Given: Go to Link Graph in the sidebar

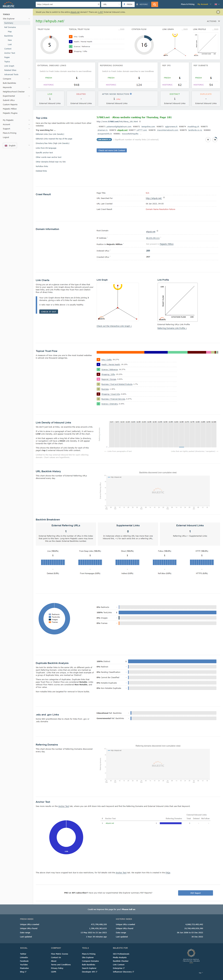Looking at the screenshot, I should click(9, 66).
